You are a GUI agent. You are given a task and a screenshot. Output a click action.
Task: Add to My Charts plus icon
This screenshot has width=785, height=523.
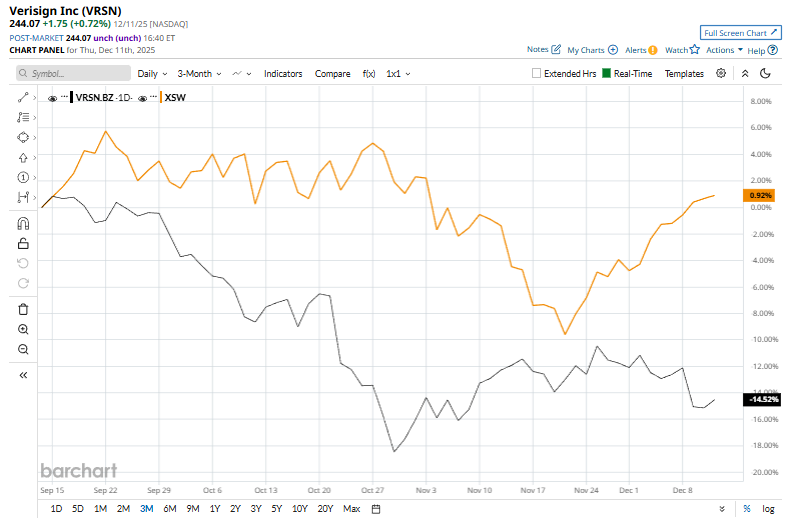tap(613, 50)
